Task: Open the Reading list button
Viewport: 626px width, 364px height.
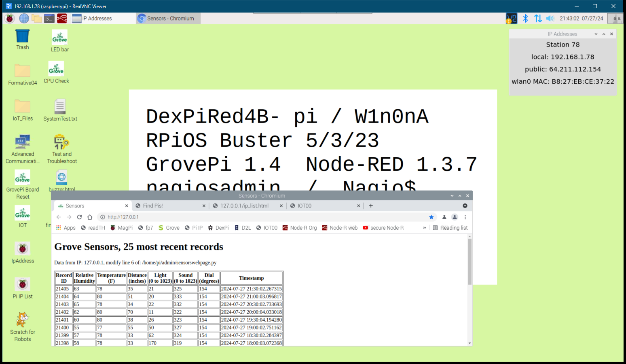Action: point(450,228)
